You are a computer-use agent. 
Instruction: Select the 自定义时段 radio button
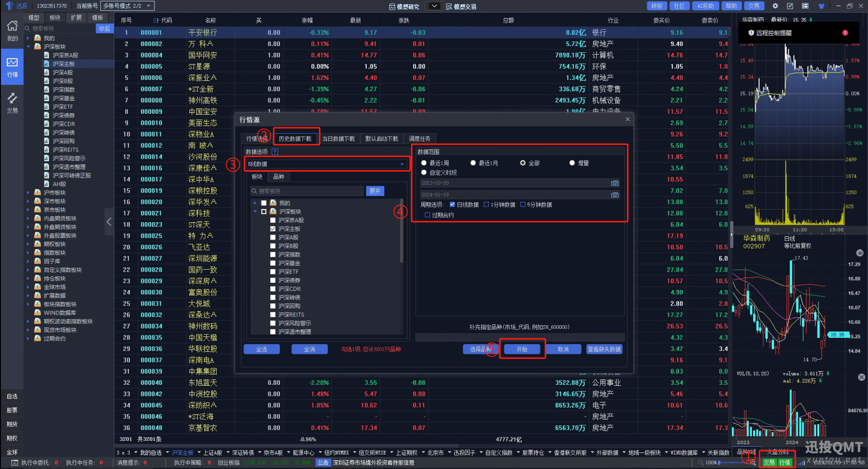(424, 172)
